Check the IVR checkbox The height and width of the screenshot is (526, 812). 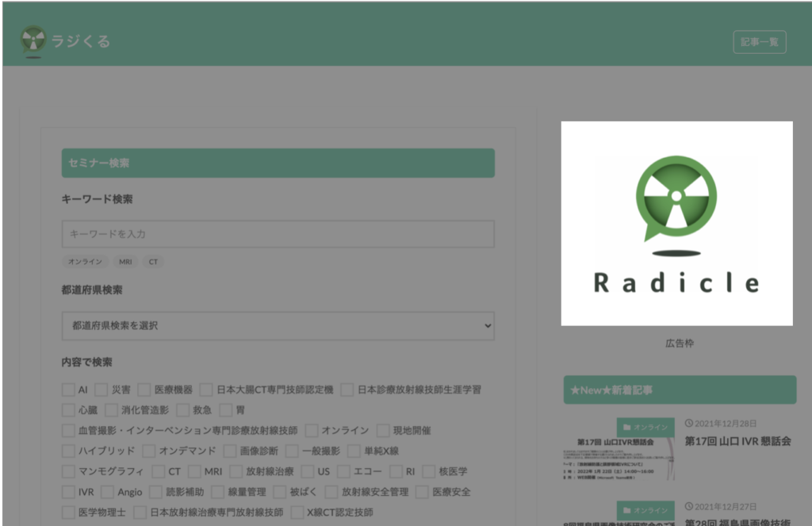point(68,492)
